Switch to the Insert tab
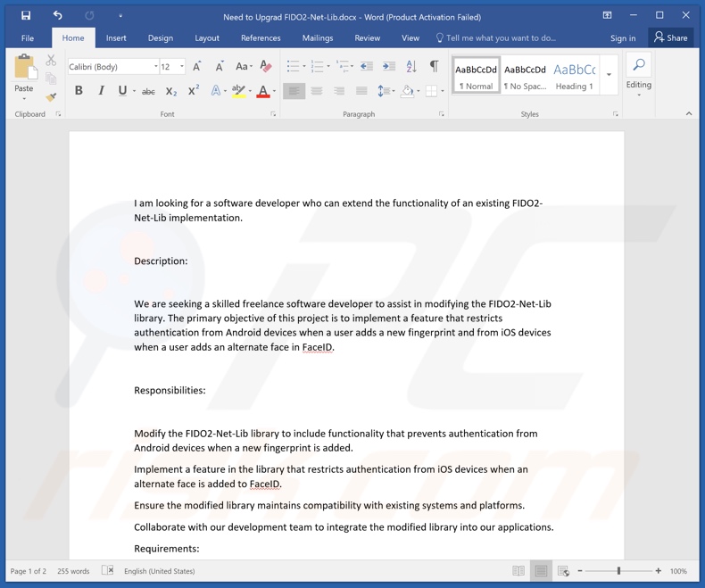Screen dimensions: 705x588 tap(116, 38)
